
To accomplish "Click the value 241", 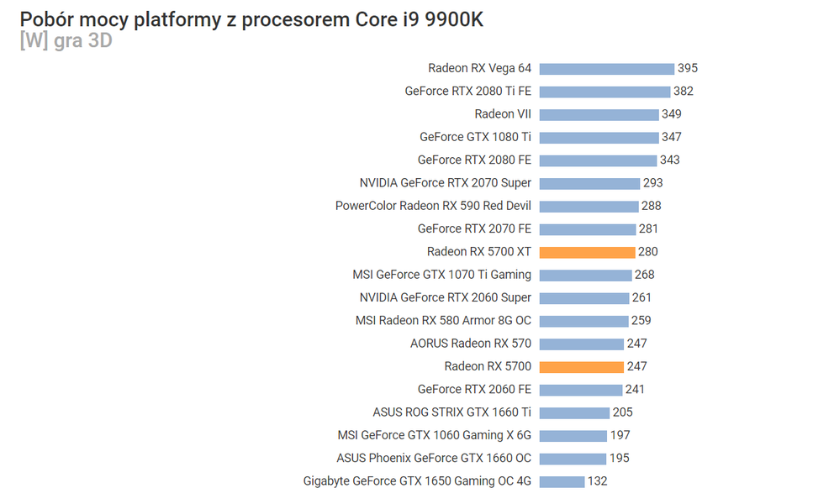I will coord(635,389).
